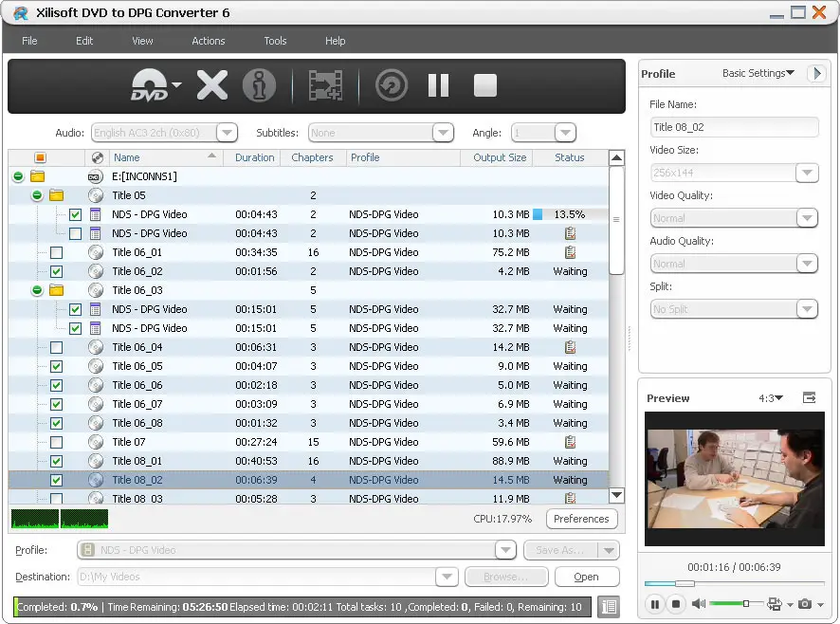Screen dimensions: 840x624
Task: Open the Subtitles dropdown
Action: click(443, 132)
